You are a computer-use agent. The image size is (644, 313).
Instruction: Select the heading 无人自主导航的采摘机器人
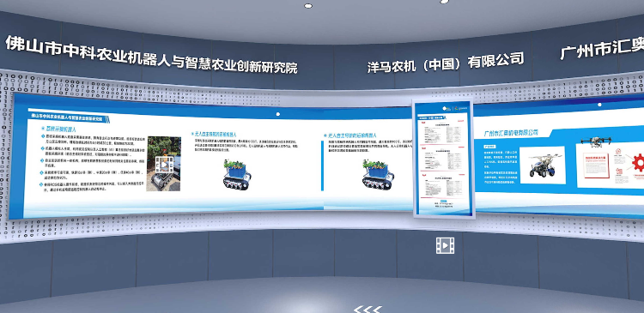(x=214, y=134)
